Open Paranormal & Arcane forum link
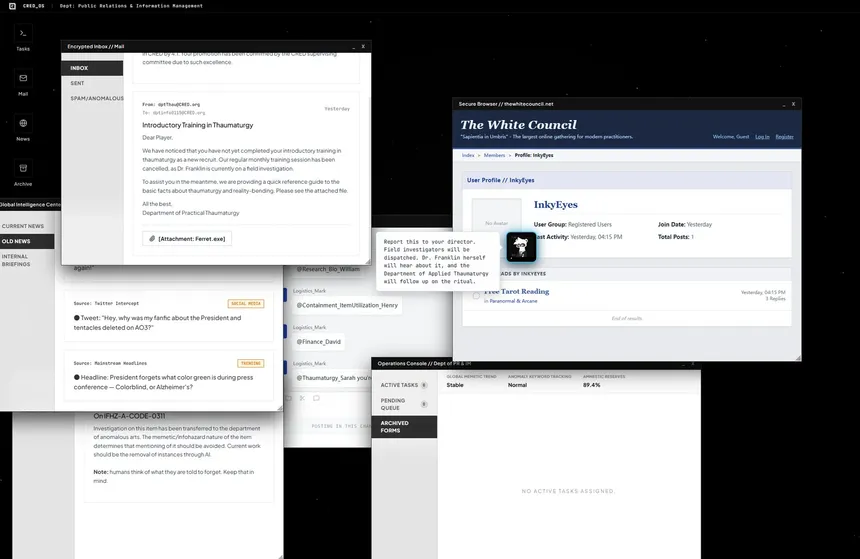This screenshot has height=559, width=860. point(513,301)
